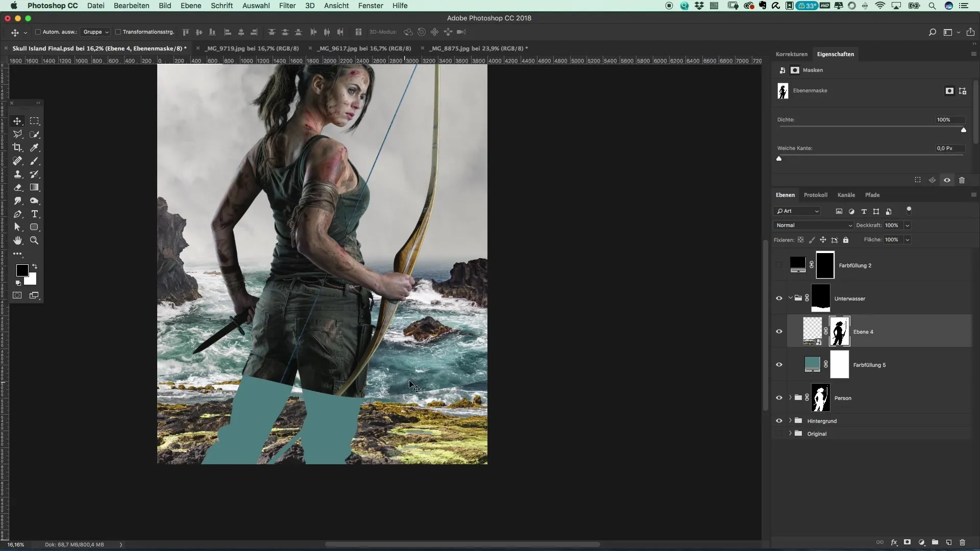The width and height of the screenshot is (980, 551).
Task: Open the Filter menu
Action: [287, 6]
